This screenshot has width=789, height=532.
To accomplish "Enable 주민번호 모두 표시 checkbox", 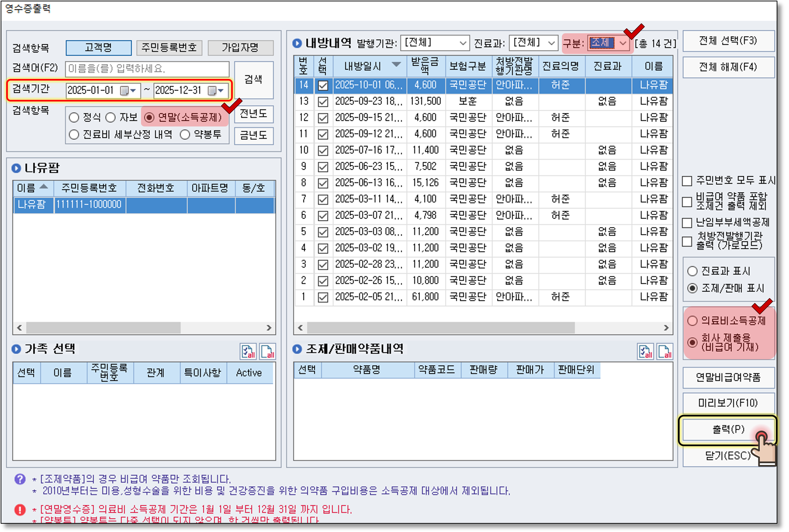I will click(x=687, y=181).
